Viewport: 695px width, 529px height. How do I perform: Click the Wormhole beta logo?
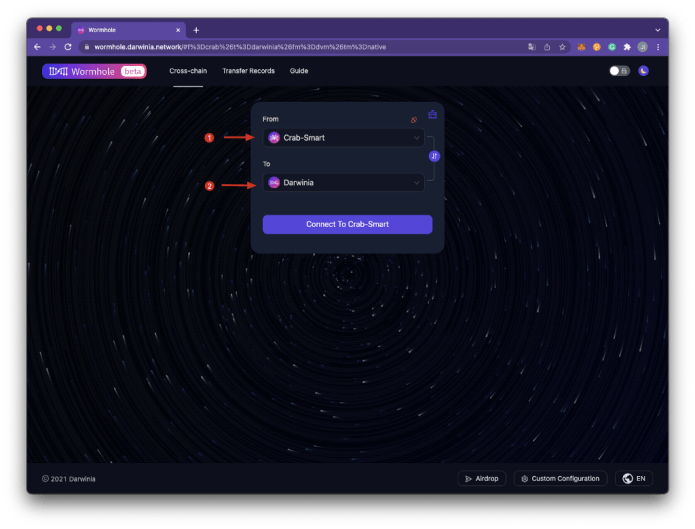click(94, 71)
